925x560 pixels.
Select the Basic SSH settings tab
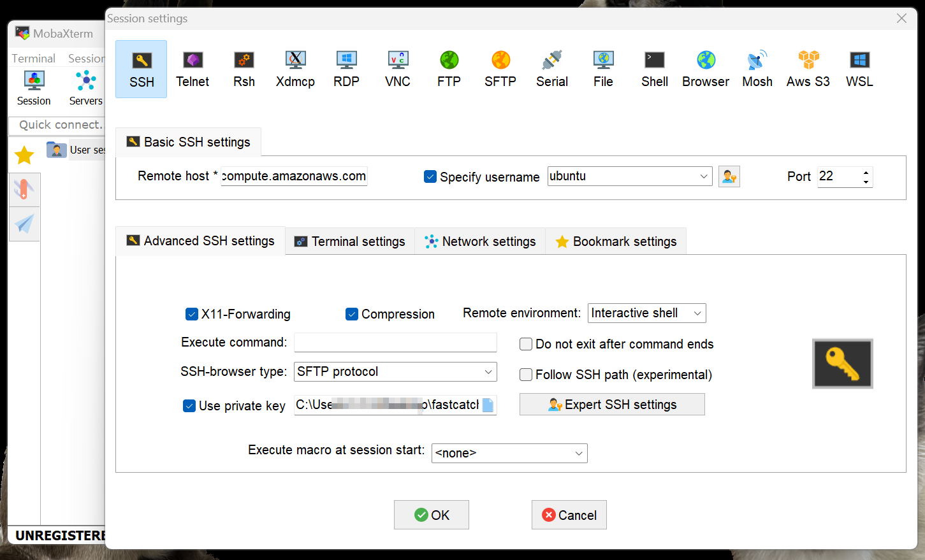pyautogui.click(x=188, y=142)
